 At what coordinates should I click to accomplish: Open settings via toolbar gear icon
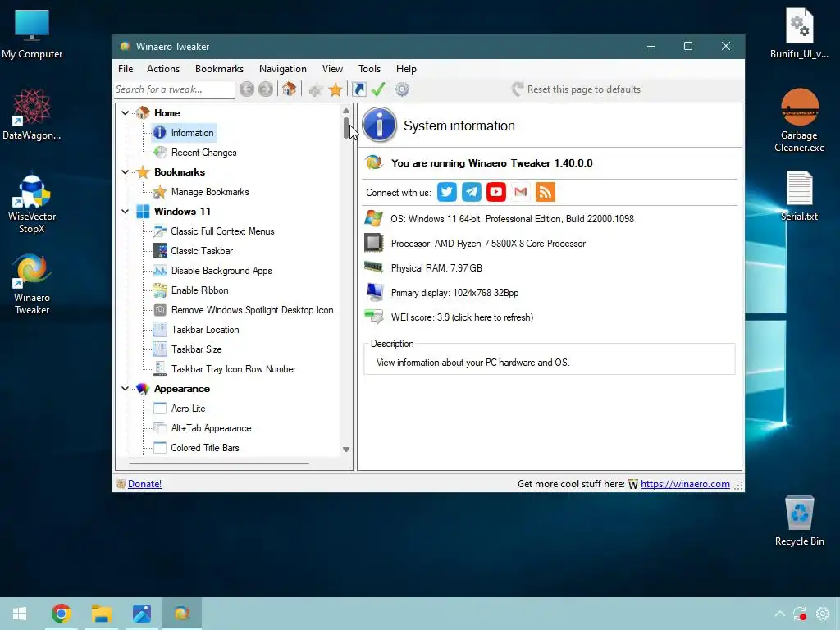coord(402,89)
